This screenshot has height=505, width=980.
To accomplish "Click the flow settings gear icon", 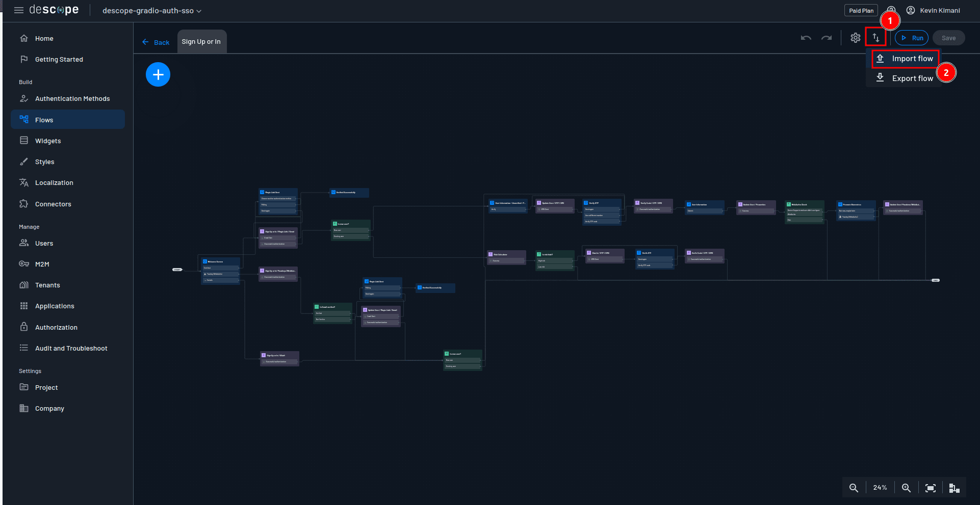I will pos(856,37).
